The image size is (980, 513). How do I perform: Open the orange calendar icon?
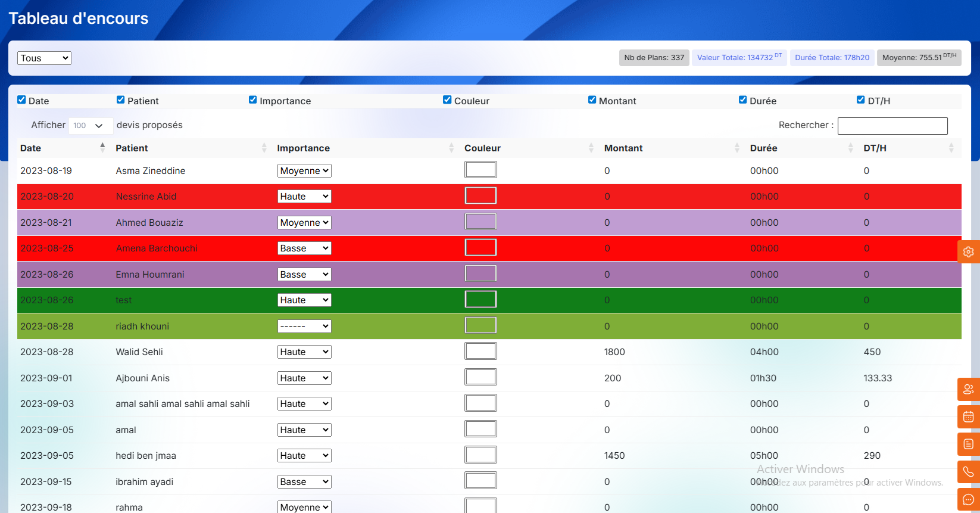(x=968, y=417)
